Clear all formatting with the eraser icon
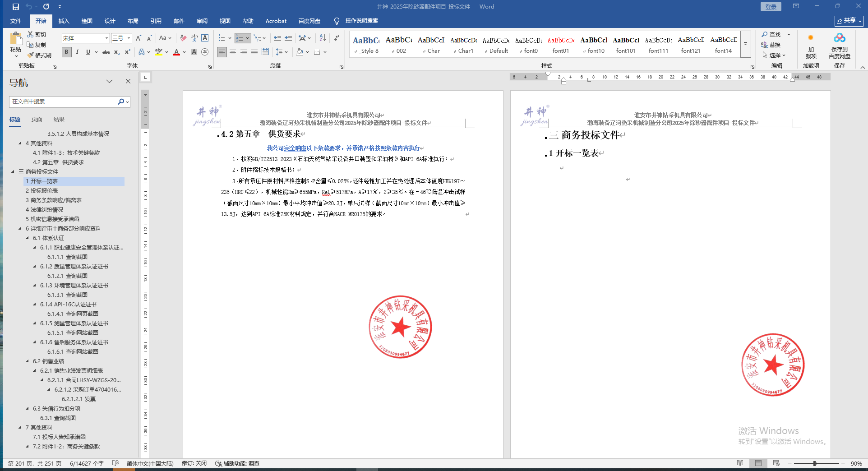 [183, 38]
